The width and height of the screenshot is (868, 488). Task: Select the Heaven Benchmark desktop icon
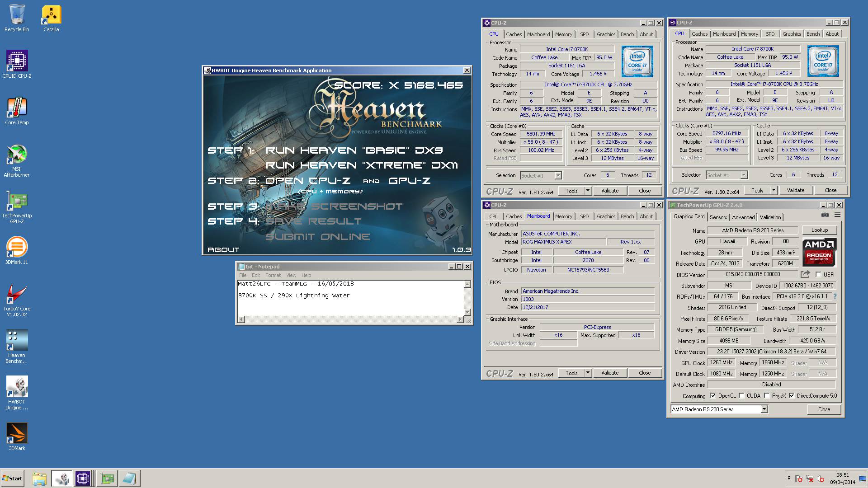(17, 347)
